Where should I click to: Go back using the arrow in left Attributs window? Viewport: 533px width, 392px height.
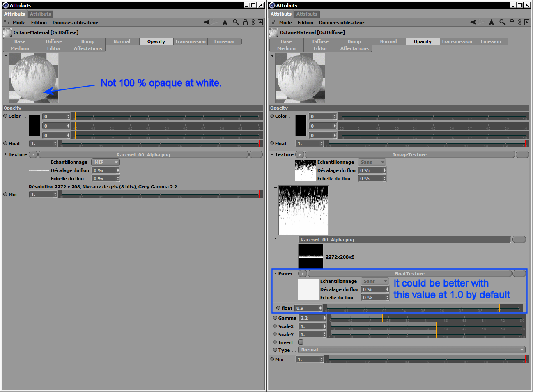click(207, 22)
